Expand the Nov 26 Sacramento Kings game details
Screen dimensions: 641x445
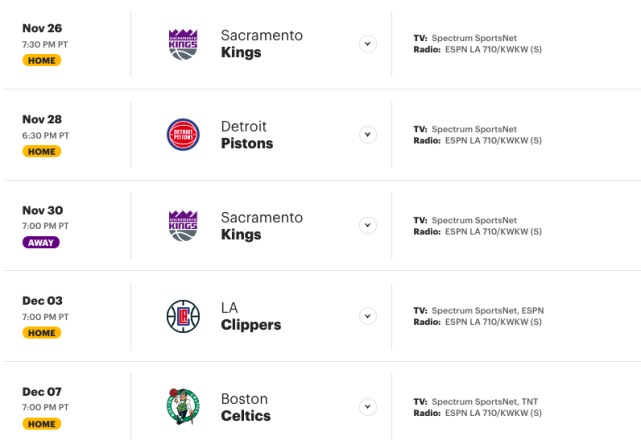pos(368,44)
